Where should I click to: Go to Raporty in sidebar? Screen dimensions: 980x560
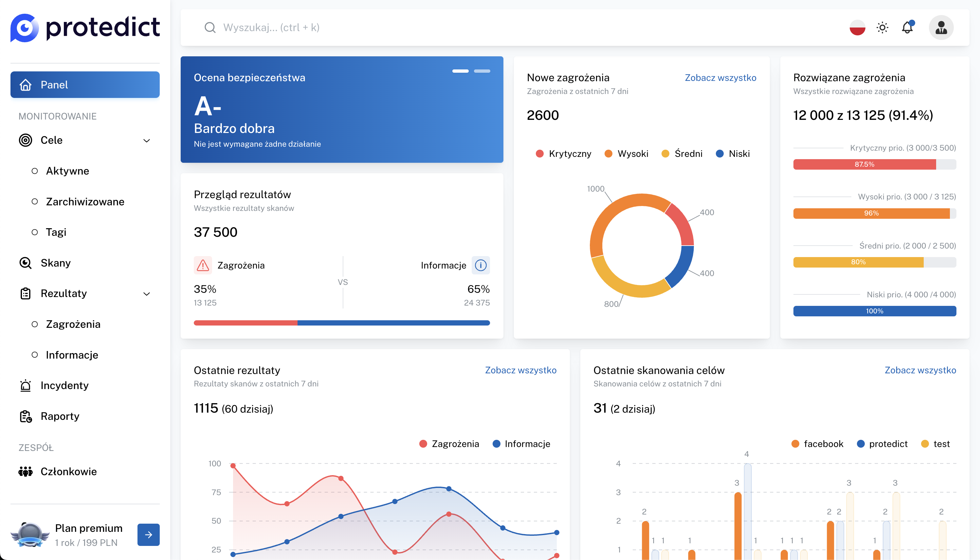pyautogui.click(x=60, y=416)
